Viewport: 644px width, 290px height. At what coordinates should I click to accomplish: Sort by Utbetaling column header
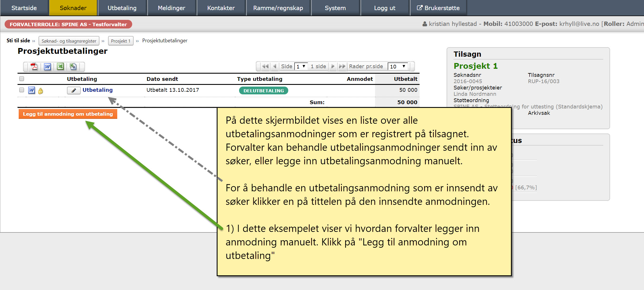coord(82,79)
